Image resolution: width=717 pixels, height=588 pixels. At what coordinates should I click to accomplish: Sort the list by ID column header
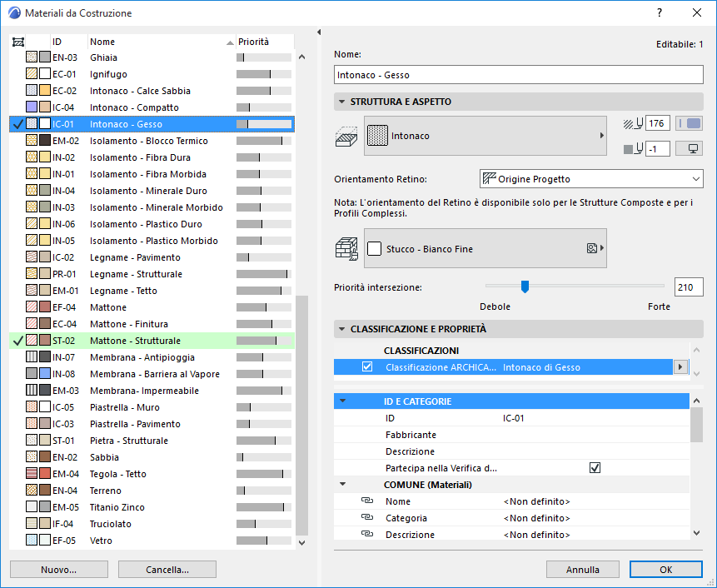[x=68, y=42]
